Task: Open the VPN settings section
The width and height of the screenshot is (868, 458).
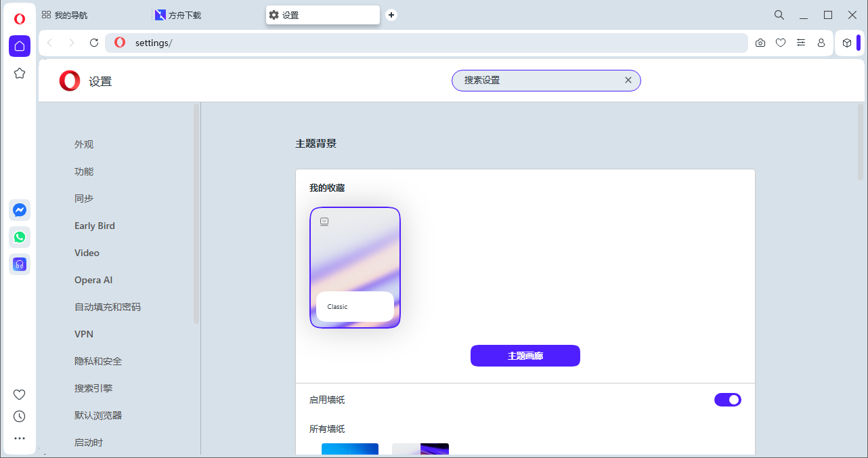Action: pos(84,334)
